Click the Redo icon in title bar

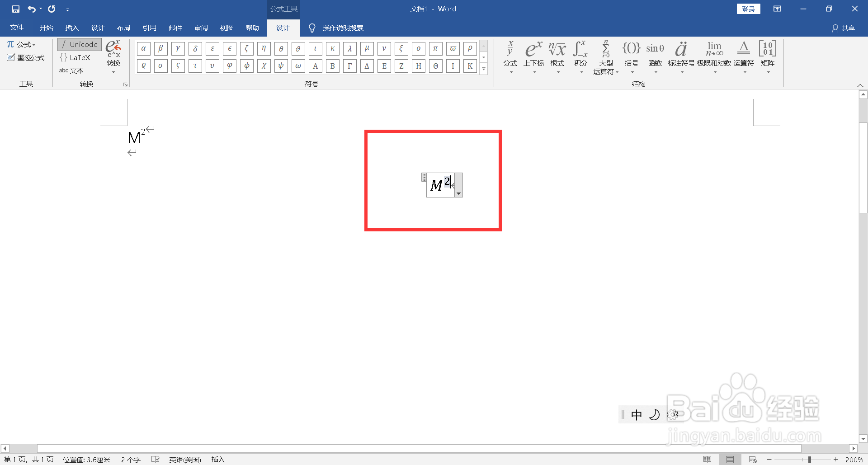[52, 9]
